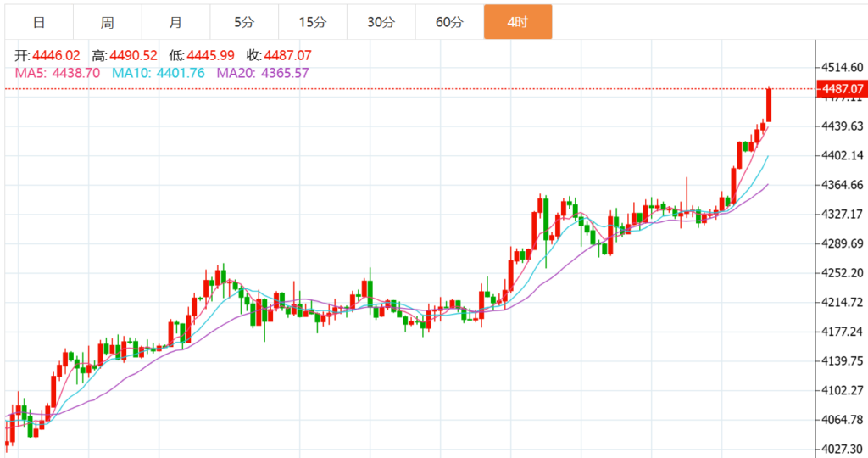Click the 4514.60 label on price axis
The image size is (868, 458).
[841, 67]
